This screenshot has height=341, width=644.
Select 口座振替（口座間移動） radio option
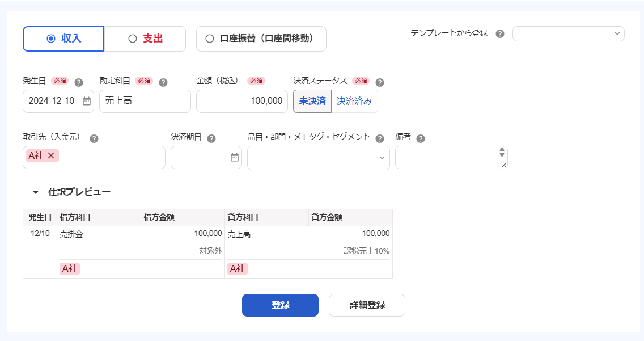(x=261, y=39)
